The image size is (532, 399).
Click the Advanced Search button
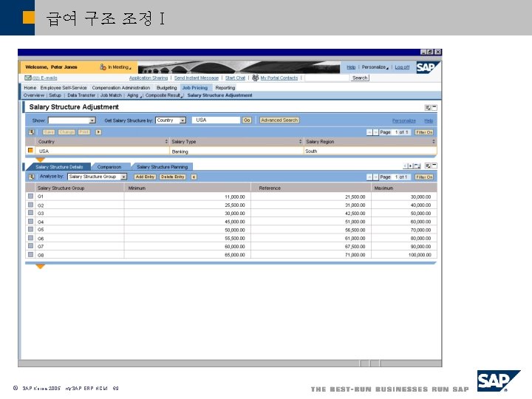click(279, 120)
